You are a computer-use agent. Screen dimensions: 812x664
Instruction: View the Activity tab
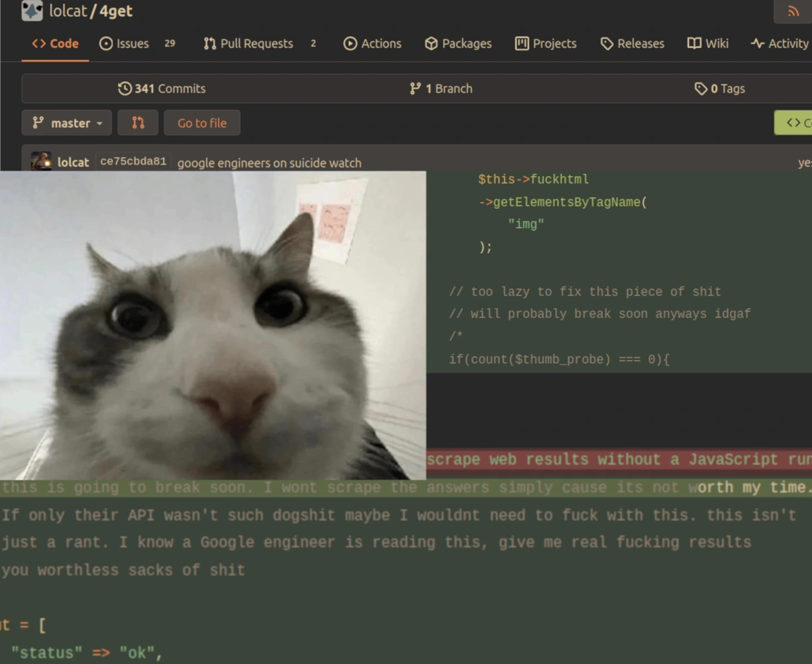780,43
